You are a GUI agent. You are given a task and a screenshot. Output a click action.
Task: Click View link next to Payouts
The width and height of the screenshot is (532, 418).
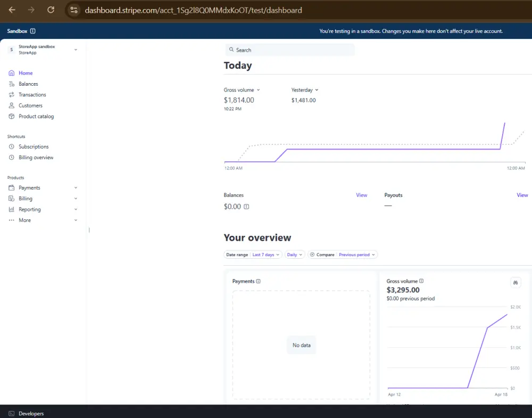click(522, 195)
